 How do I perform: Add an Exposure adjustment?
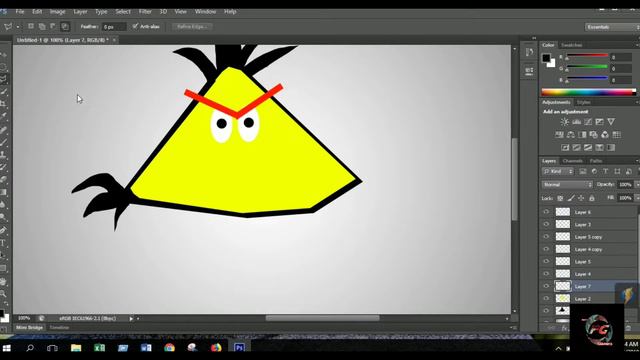pyautogui.click(x=599, y=122)
